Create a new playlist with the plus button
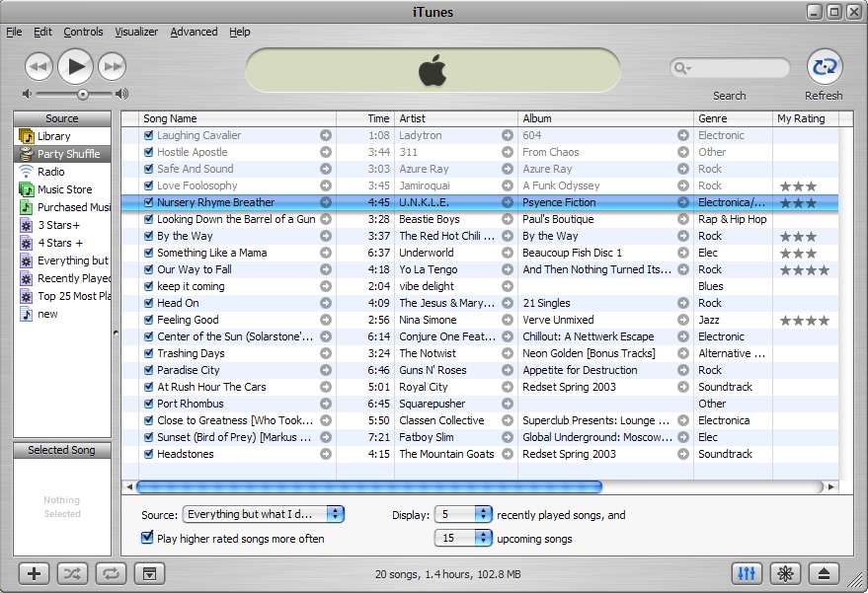Image resolution: width=868 pixels, height=593 pixels. (x=35, y=573)
